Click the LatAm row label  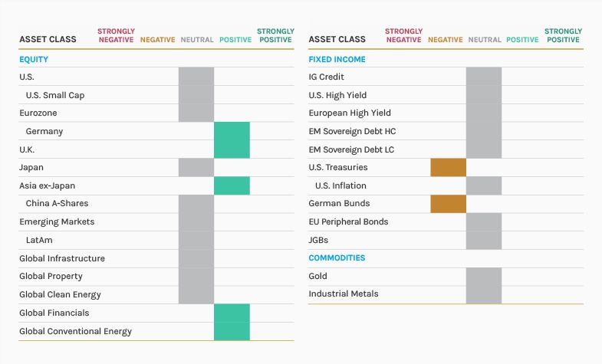38,240
